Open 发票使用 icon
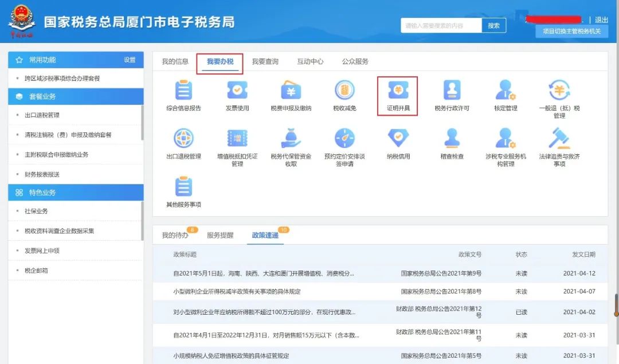The height and width of the screenshot is (364, 619). (x=237, y=90)
